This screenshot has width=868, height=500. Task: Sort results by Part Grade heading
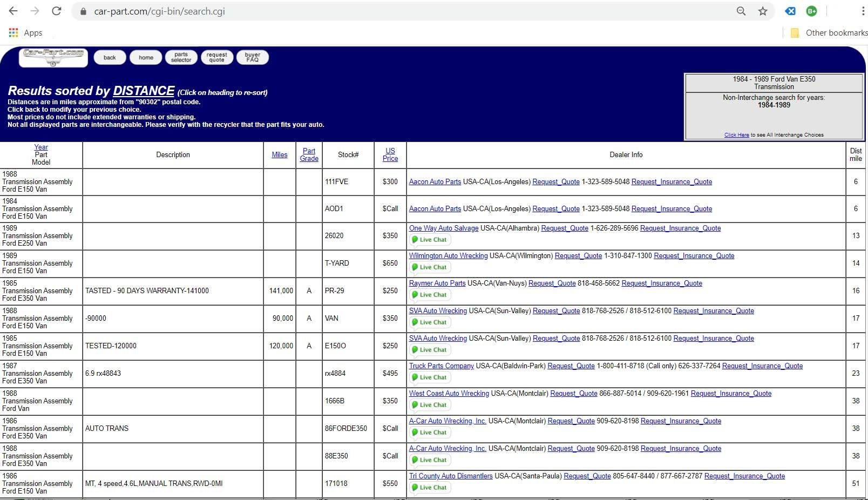tap(309, 155)
